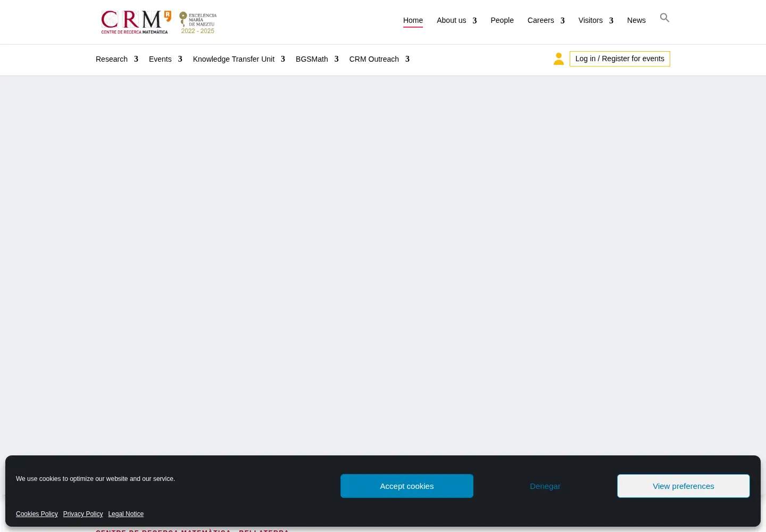The width and height of the screenshot is (766, 532).
Task: Open the Privacy Policy link
Action: click(x=83, y=514)
